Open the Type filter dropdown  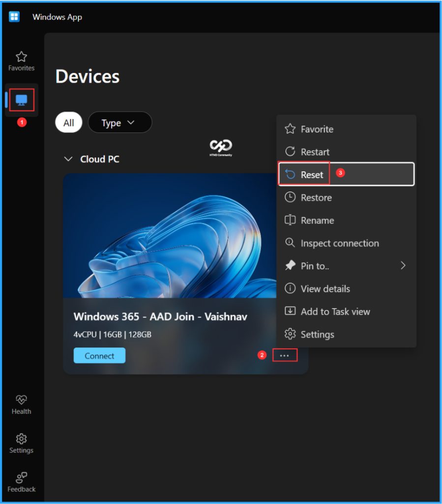pos(119,123)
